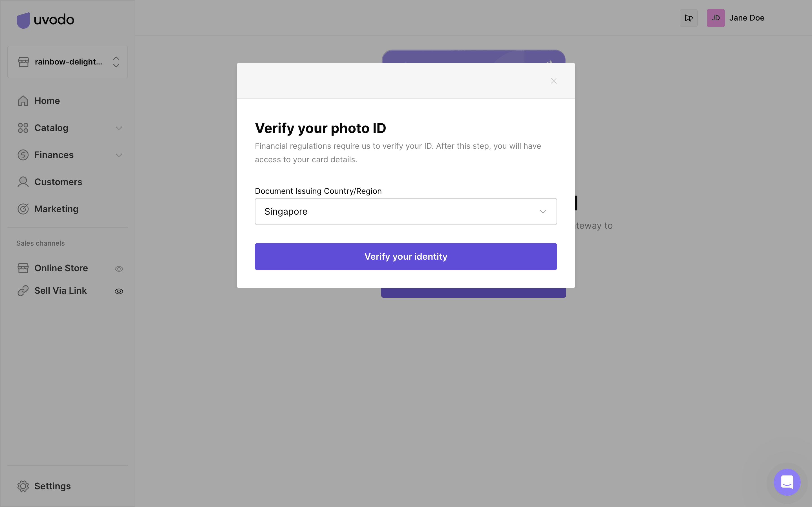Open Sell Via Link channel
812x507 pixels.
point(60,291)
